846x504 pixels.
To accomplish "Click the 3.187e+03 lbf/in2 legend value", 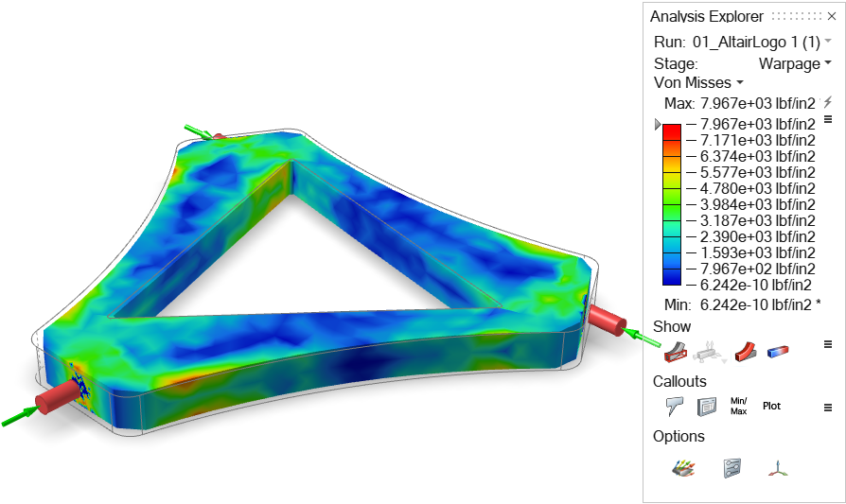I will 757,220.
